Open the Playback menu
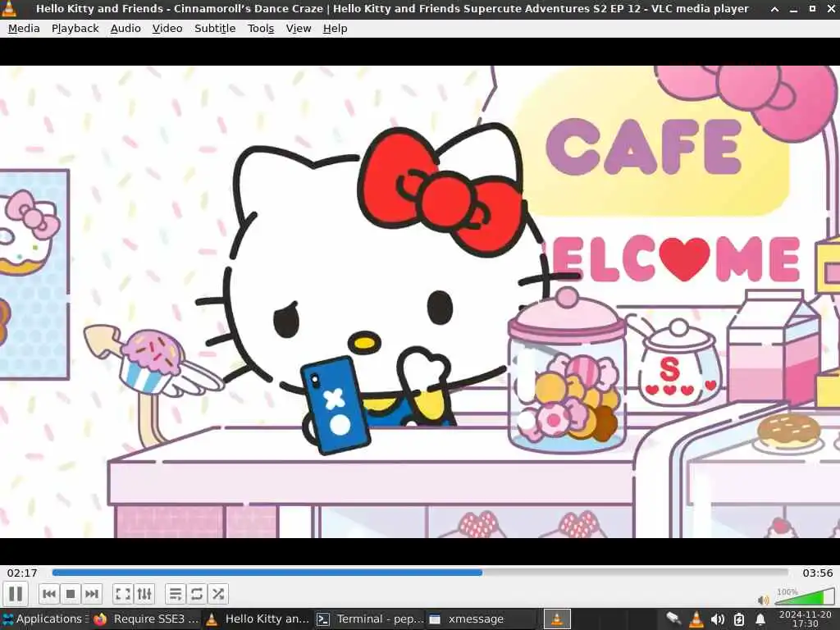840x630 pixels. click(75, 29)
